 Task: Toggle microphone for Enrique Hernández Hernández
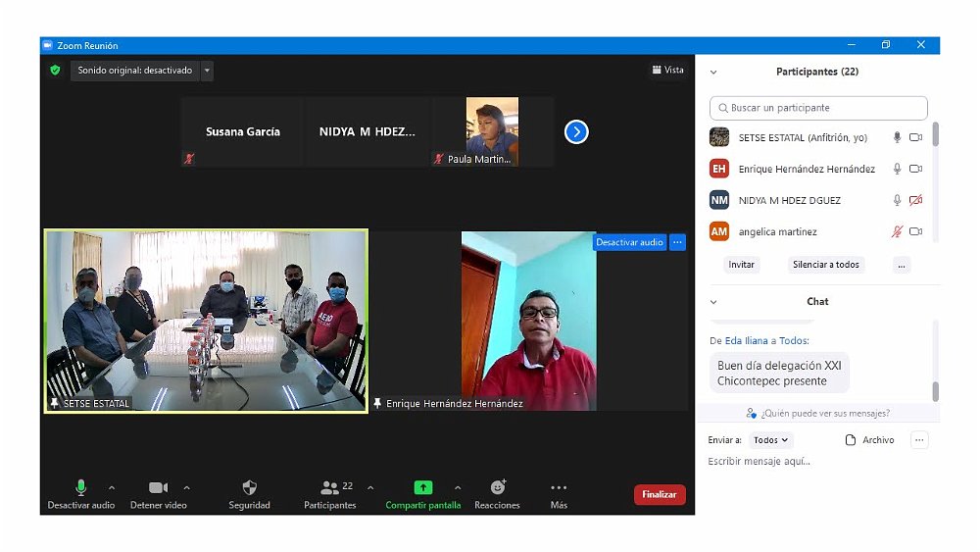(896, 169)
